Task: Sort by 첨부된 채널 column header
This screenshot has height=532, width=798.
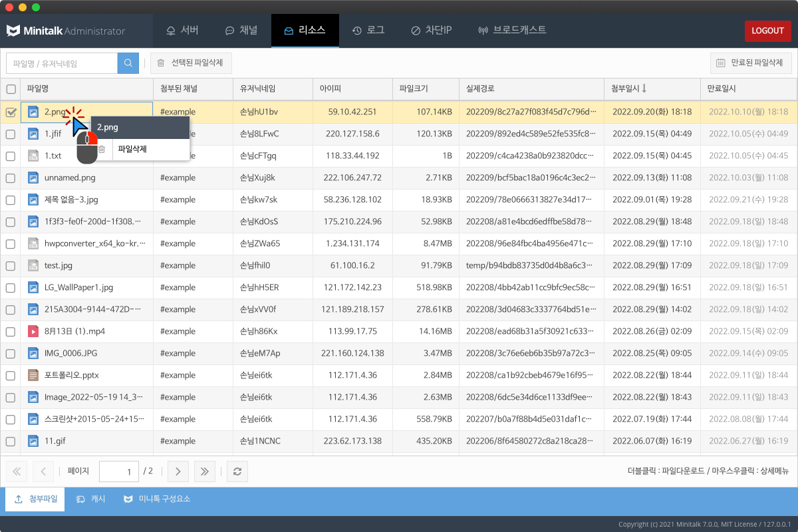Action: pyautogui.click(x=193, y=88)
